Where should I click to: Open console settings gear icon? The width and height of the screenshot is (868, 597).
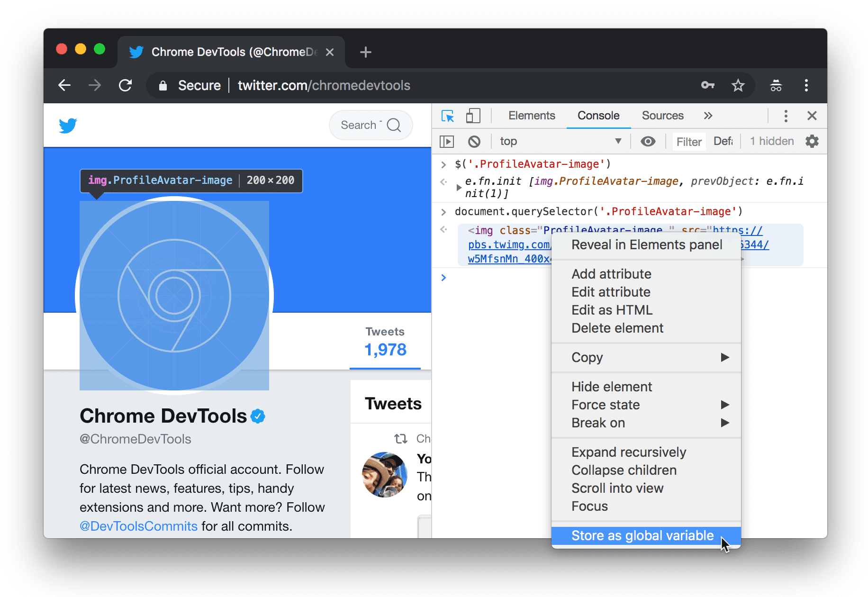tap(812, 142)
